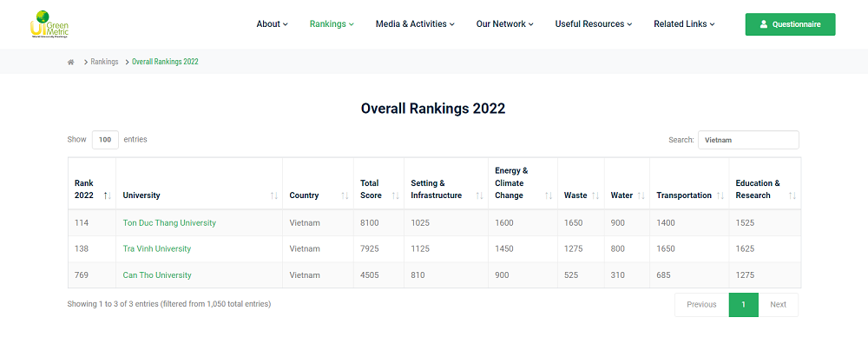
Task: Click Transportation value 1650
Action: coord(666,248)
